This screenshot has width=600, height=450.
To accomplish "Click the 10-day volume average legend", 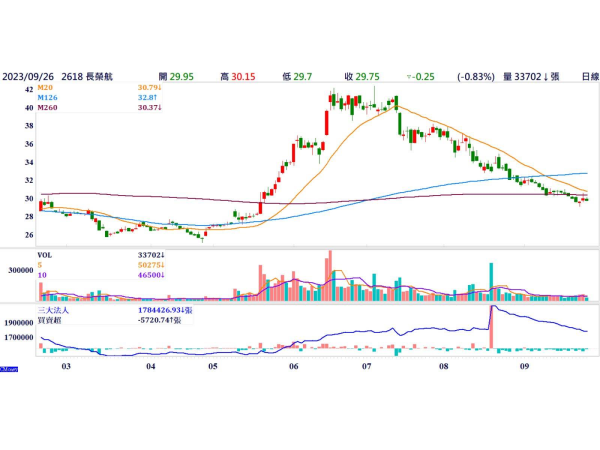I will point(42,272).
